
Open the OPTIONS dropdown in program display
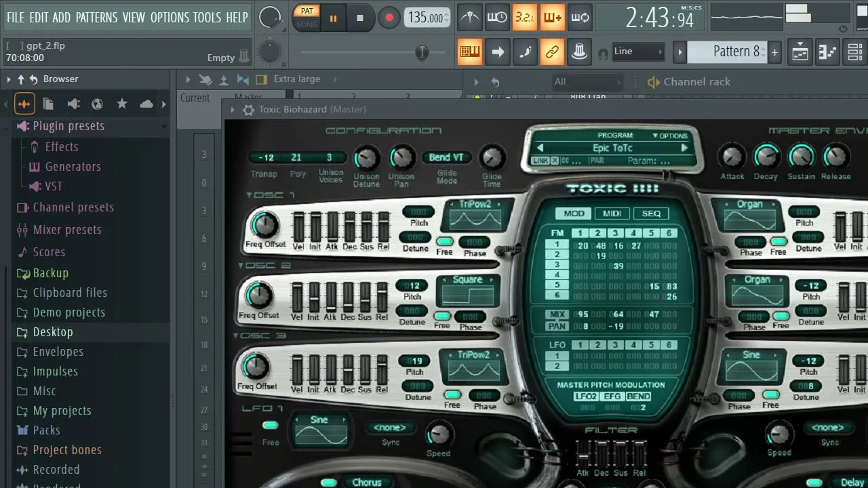point(670,136)
